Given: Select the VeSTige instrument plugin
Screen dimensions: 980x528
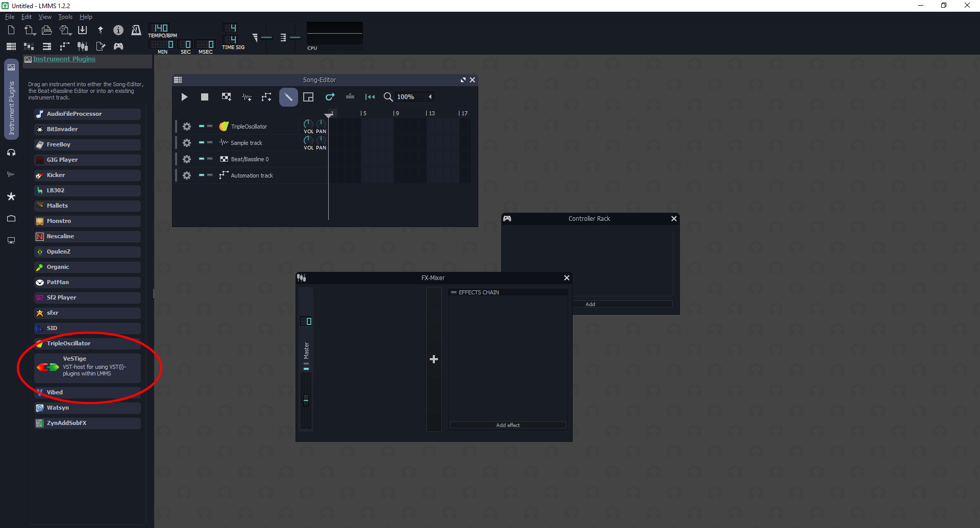Looking at the screenshot, I should (x=87, y=367).
